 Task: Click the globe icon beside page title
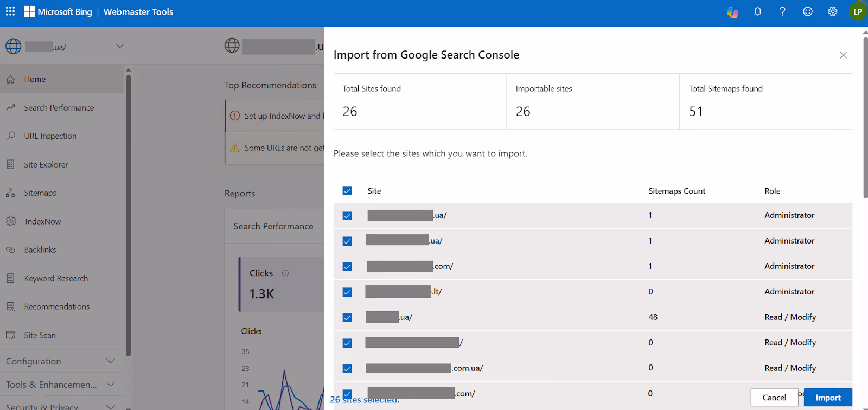tap(232, 46)
